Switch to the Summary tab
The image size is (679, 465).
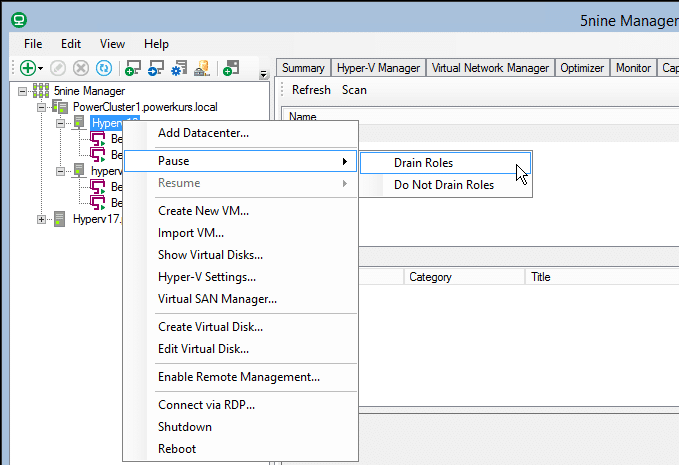point(303,68)
